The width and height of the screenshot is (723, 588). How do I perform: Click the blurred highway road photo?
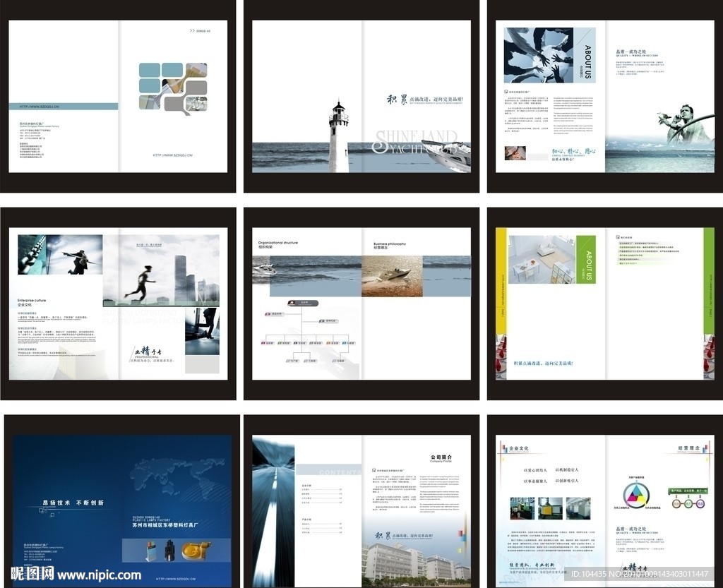[x=273, y=510]
